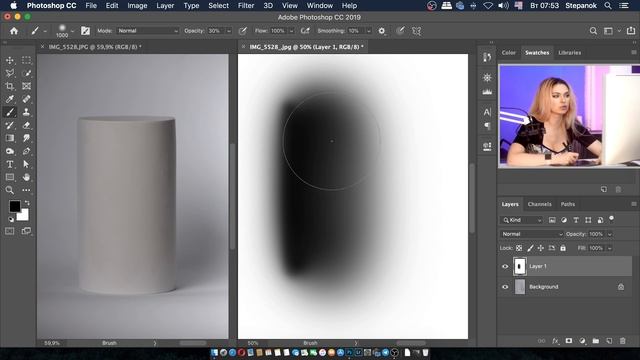Select the Clone Stamp tool

click(26, 112)
